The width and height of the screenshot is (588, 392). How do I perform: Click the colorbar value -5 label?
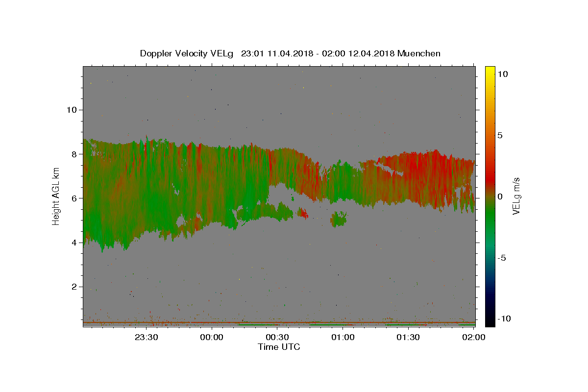[x=501, y=258]
